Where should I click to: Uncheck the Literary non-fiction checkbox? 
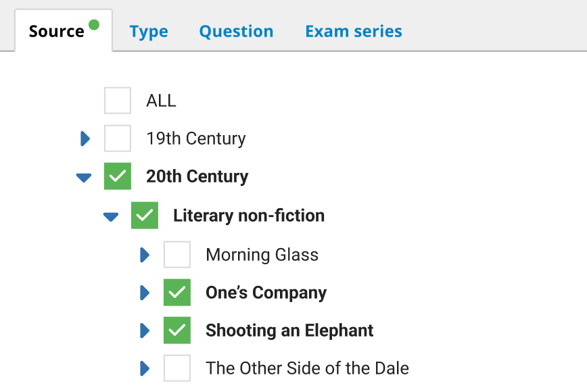coord(145,216)
